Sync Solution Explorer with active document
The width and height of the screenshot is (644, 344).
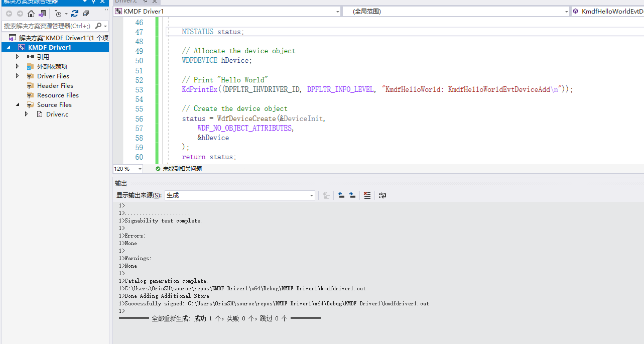point(43,14)
